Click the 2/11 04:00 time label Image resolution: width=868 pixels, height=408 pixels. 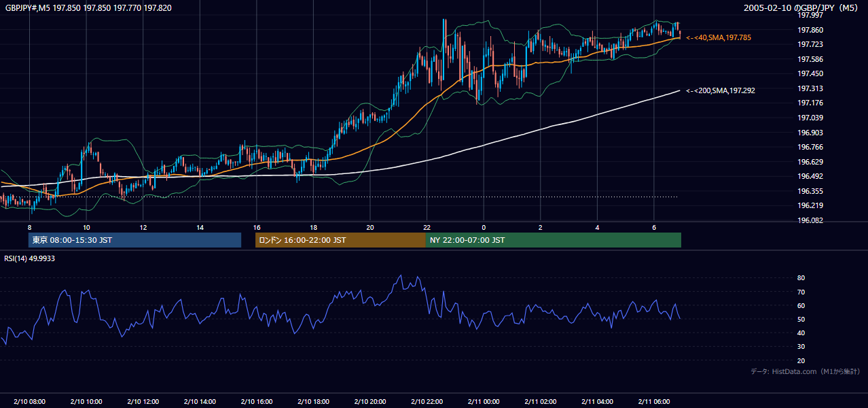(x=597, y=402)
